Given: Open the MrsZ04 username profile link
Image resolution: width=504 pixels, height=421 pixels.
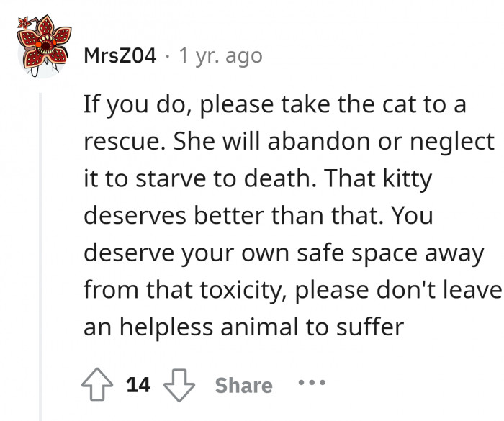Looking at the screenshot, I should (120, 55).
